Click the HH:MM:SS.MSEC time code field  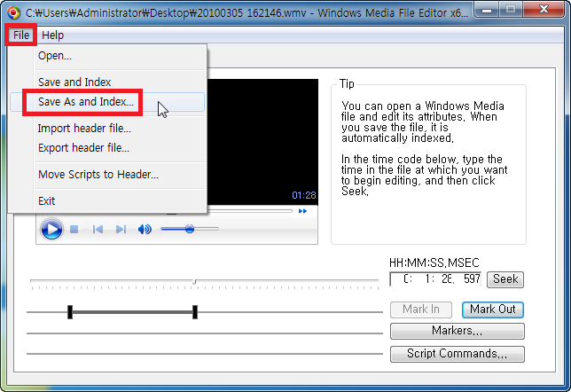point(435,279)
